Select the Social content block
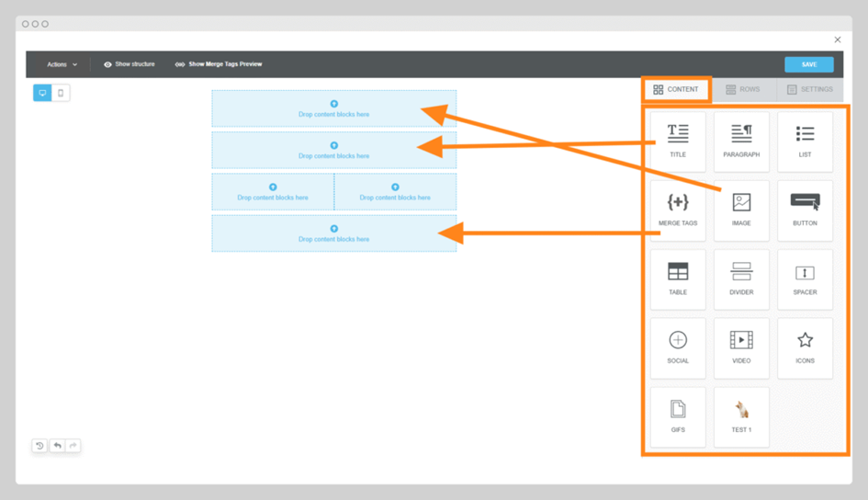 [x=678, y=347]
